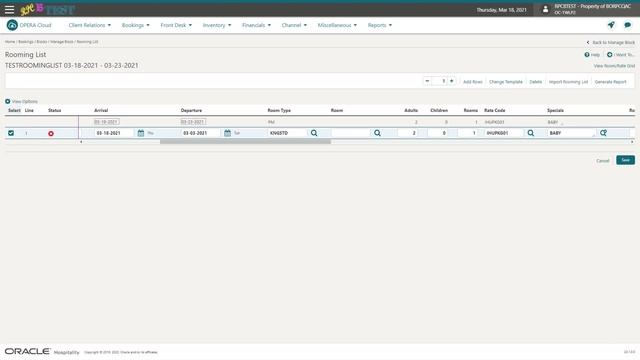This screenshot has width=640, height=360.
Task: Click the Adults count field
Action: (408, 133)
